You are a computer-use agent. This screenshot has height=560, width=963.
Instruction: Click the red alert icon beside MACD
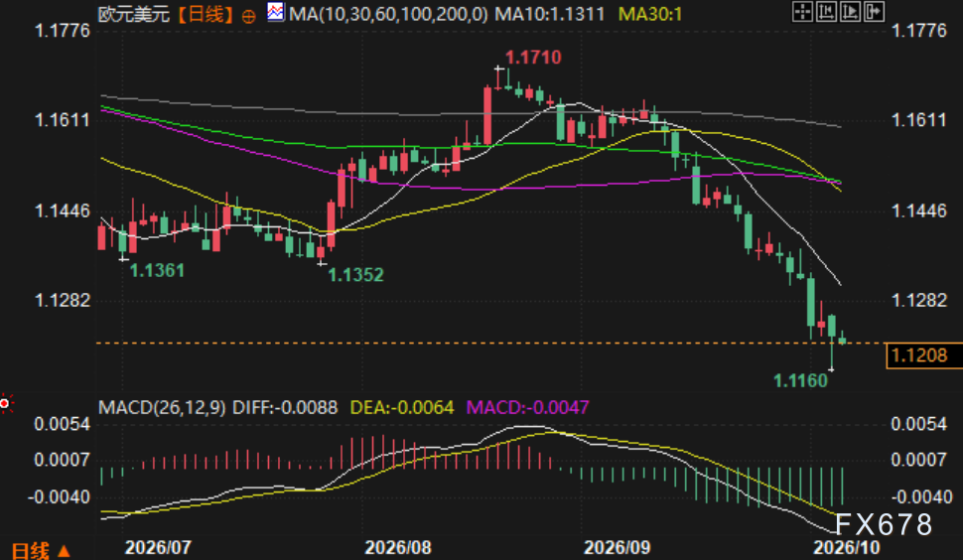pos(6,403)
